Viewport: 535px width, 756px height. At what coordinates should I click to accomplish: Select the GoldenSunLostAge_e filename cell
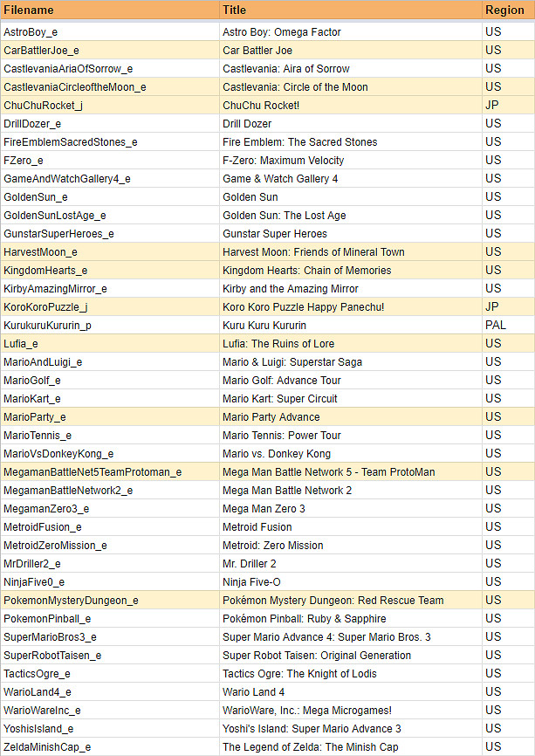click(x=55, y=216)
